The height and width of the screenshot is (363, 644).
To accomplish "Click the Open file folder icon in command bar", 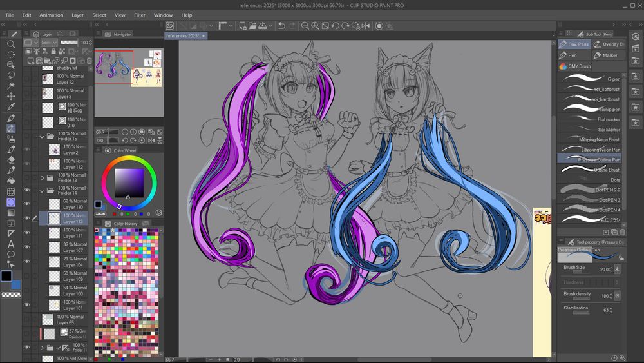I will [x=252, y=26].
